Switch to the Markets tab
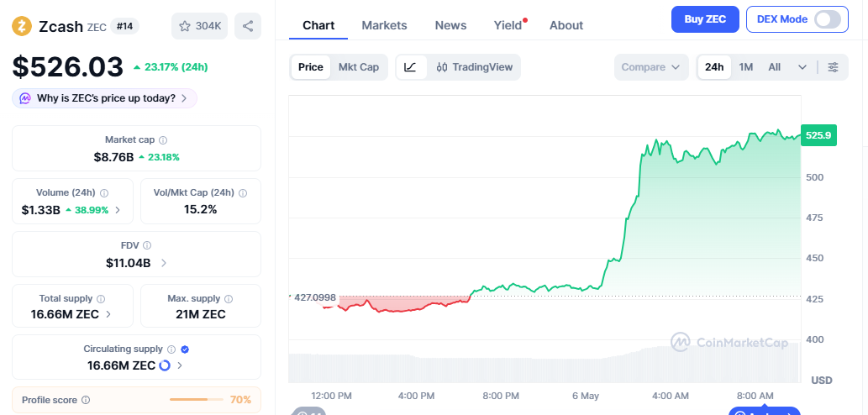 [x=384, y=25]
